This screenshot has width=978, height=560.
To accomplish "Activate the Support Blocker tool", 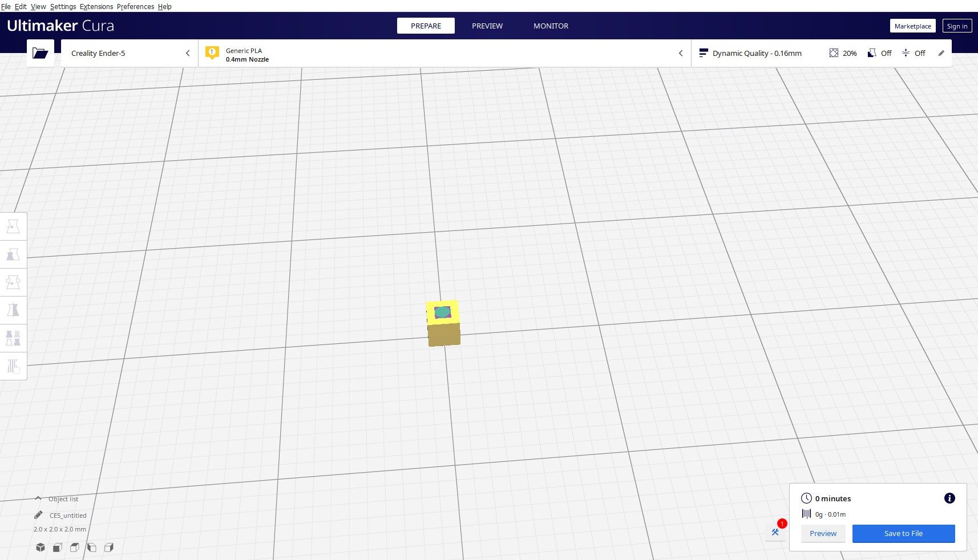I will pyautogui.click(x=13, y=366).
